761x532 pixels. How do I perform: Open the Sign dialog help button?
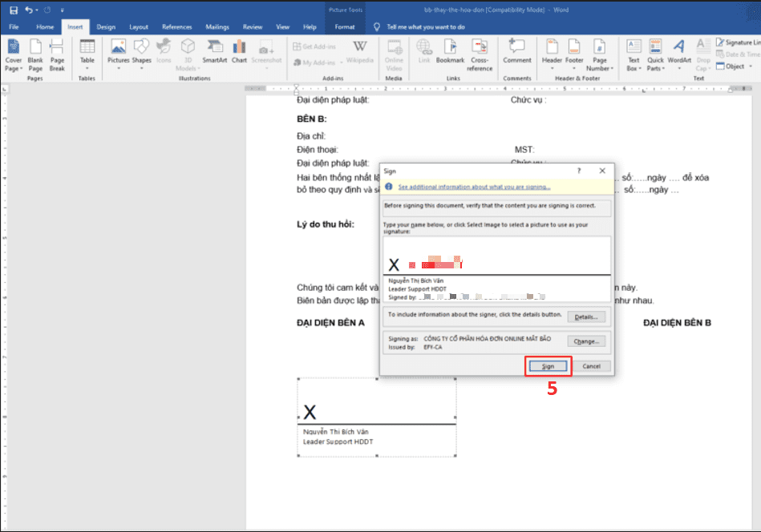coord(579,171)
